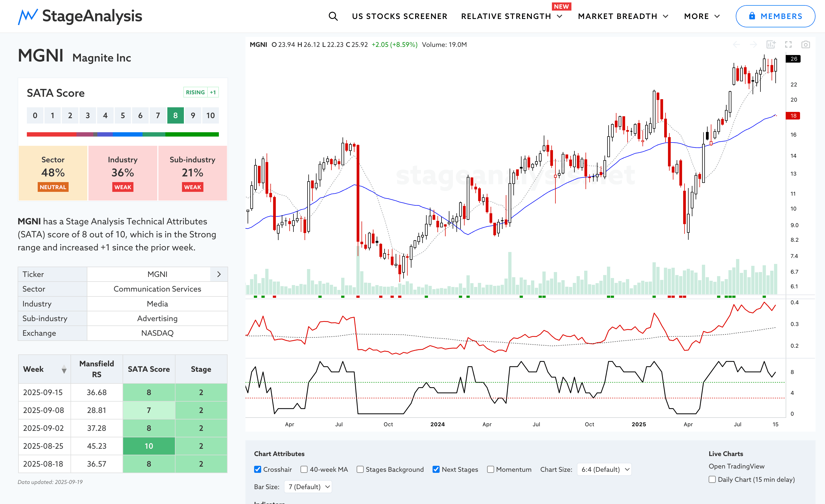Click the Mansfield RS column header
825x504 pixels.
click(x=97, y=369)
